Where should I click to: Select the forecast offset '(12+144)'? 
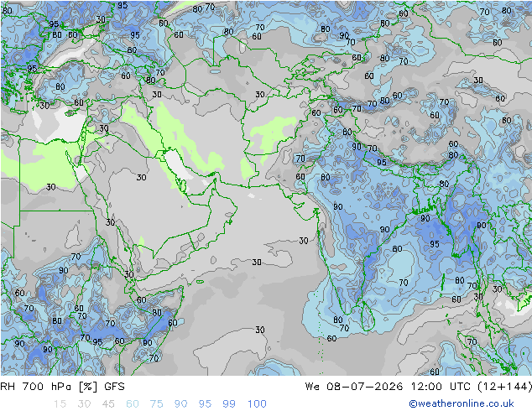[x=504, y=387]
